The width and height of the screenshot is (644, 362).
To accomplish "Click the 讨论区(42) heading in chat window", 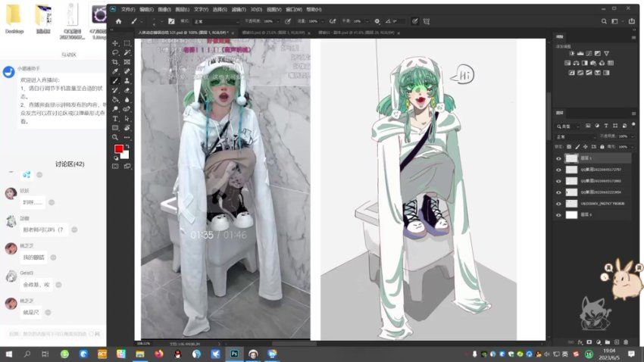I will click(70, 164).
